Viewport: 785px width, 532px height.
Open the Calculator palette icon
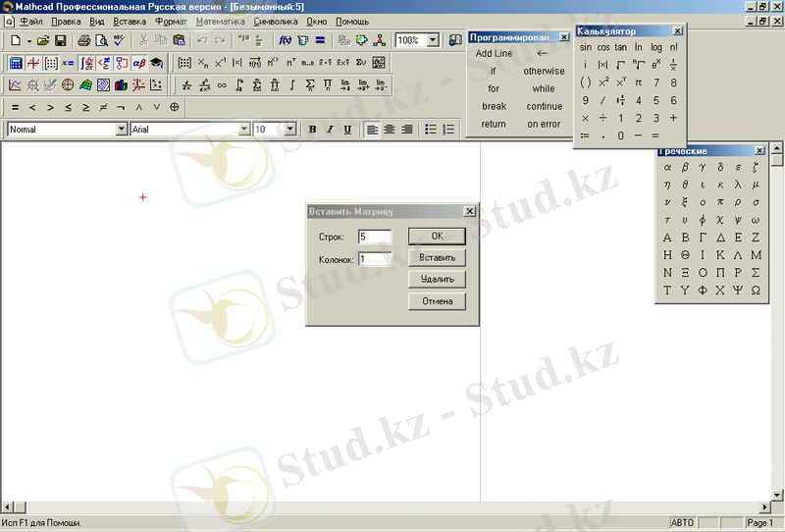point(16,63)
